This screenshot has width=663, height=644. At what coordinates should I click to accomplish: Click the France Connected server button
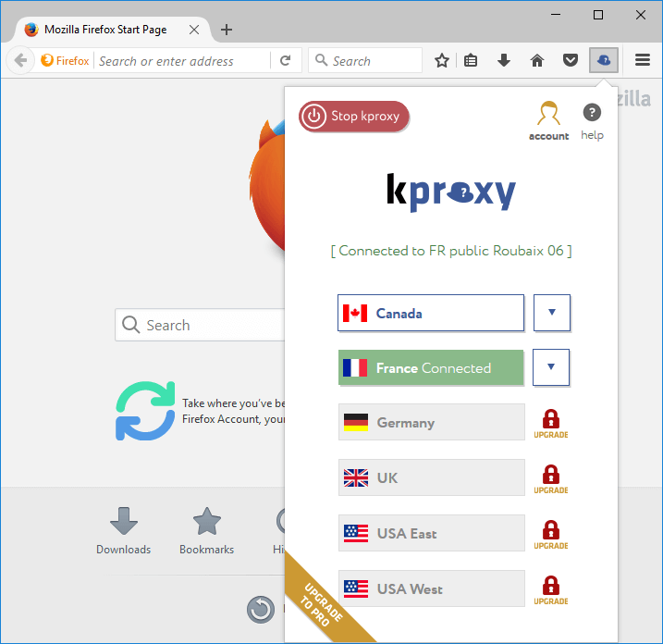tap(431, 367)
